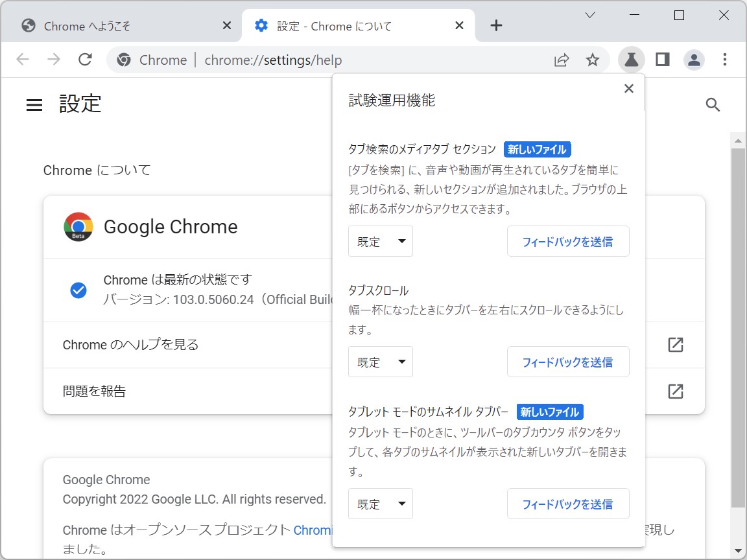Screen dimensions: 747x560
Task: Open 問題を報告 via its external link icon
Action: [x=675, y=391]
